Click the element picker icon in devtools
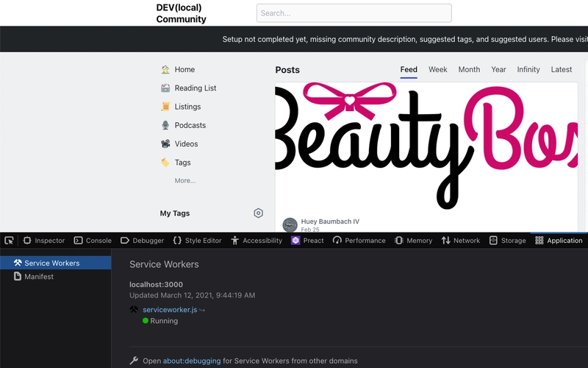The image size is (588, 368). click(x=9, y=241)
